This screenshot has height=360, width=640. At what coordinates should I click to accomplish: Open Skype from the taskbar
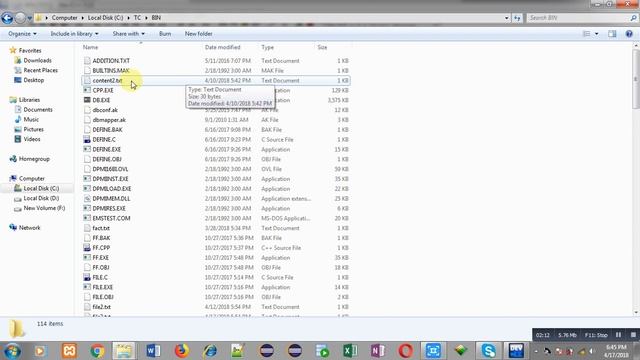(x=489, y=351)
